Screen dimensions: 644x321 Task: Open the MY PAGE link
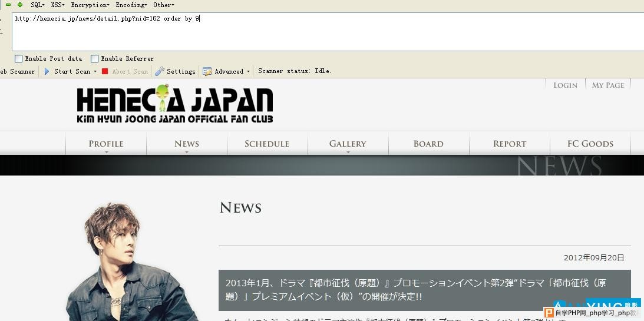point(608,85)
